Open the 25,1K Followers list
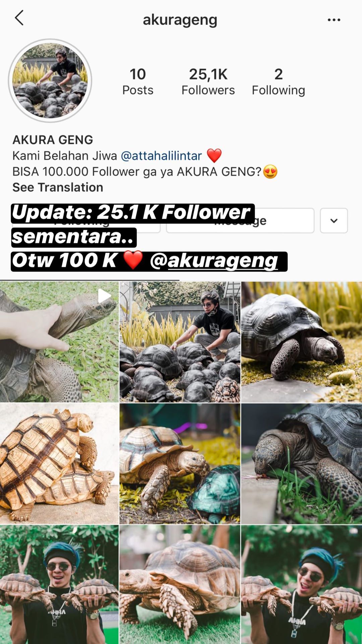Screen dimensions: 362x644 208,82
